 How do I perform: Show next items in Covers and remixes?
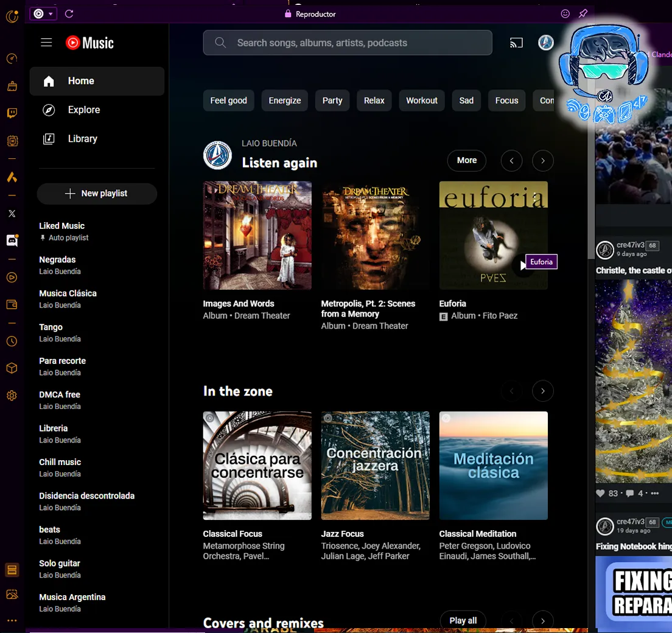click(543, 621)
